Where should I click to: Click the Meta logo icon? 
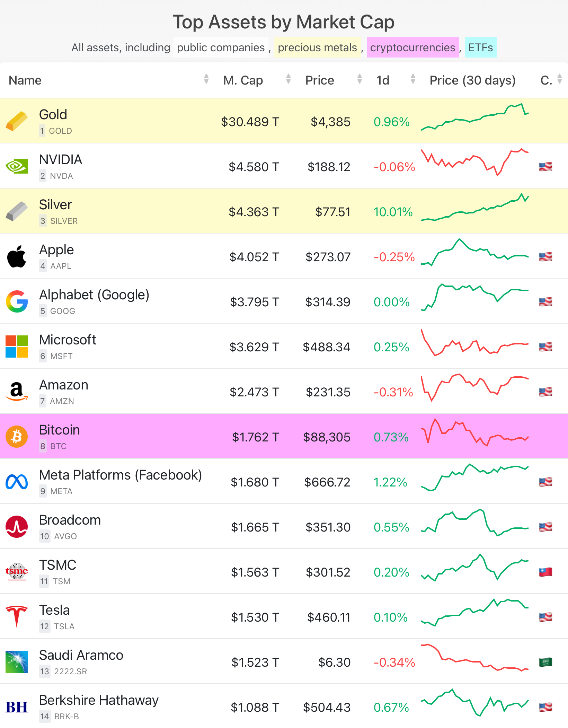coord(17,482)
